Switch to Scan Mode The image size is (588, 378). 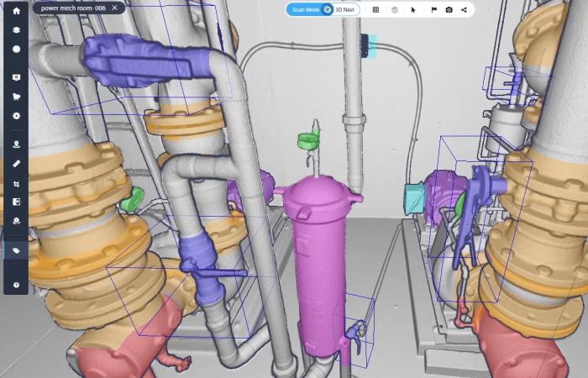306,10
